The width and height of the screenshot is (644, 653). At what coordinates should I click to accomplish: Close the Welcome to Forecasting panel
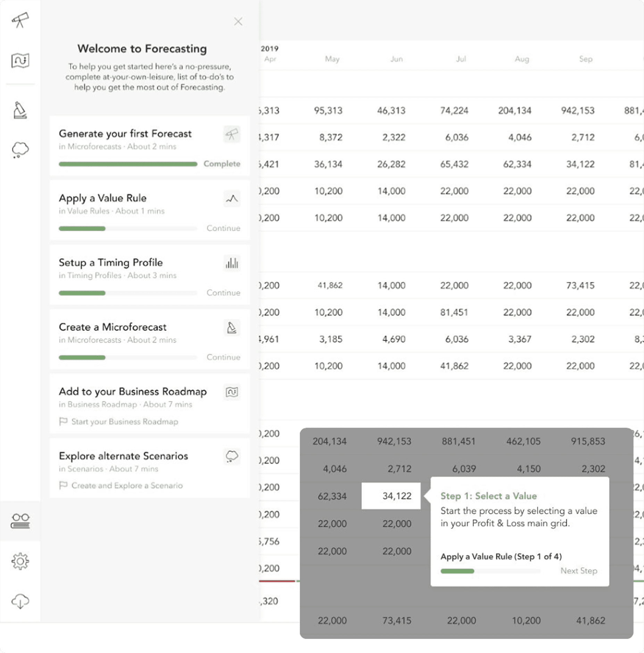click(238, 22)
